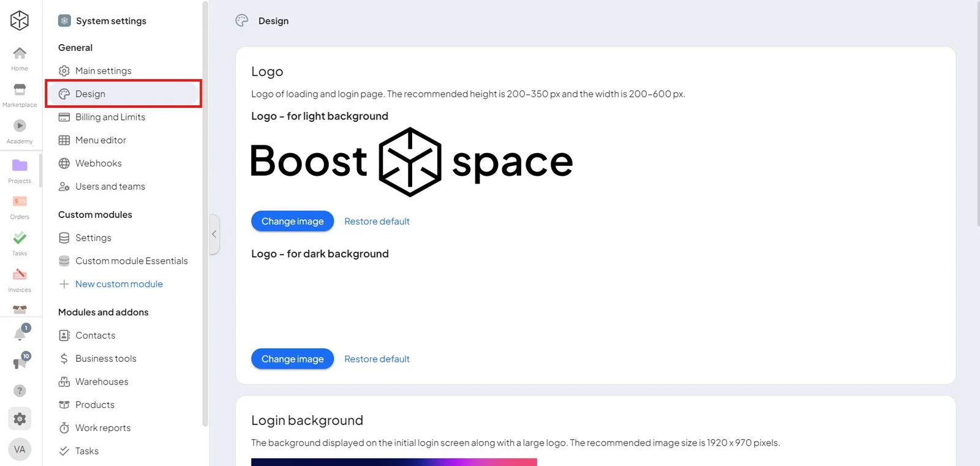This screenshot has height=466, width=980.
Task: Go to Home in the left rail
Action: pos(20,59)
